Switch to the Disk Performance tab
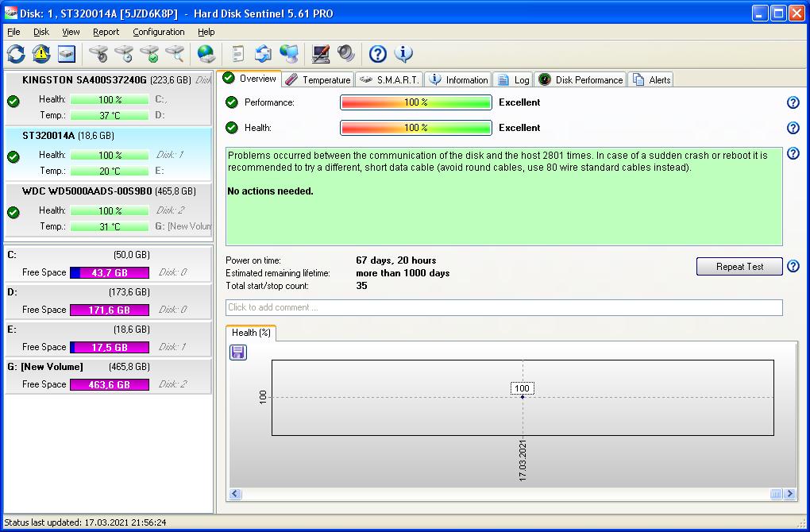Image resolution: width=810 pixels, height=532 pixels. [580, 79]
